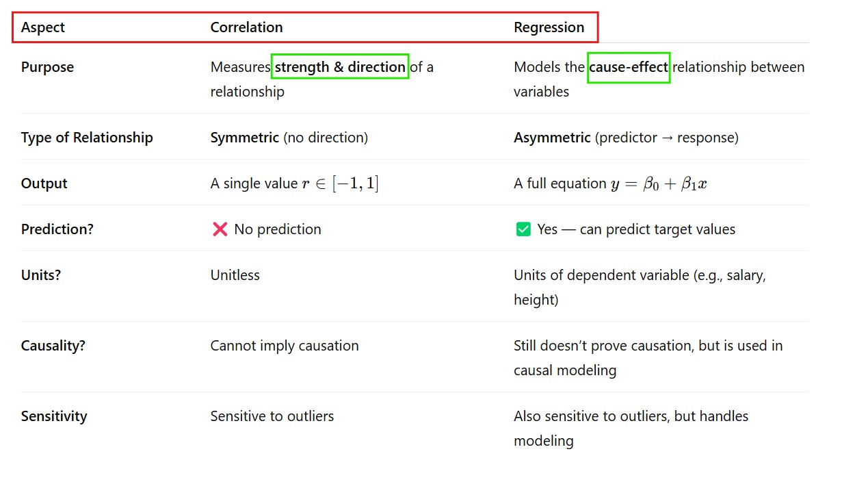868x495 pixels.
Task: Select the Prediction? row label
Action: click(57, 229)
